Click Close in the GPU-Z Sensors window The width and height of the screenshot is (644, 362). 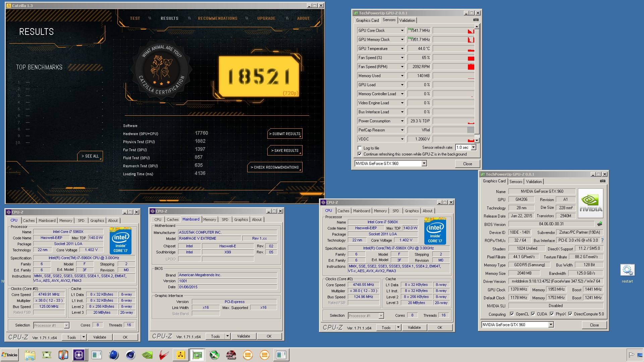[467, 164]
